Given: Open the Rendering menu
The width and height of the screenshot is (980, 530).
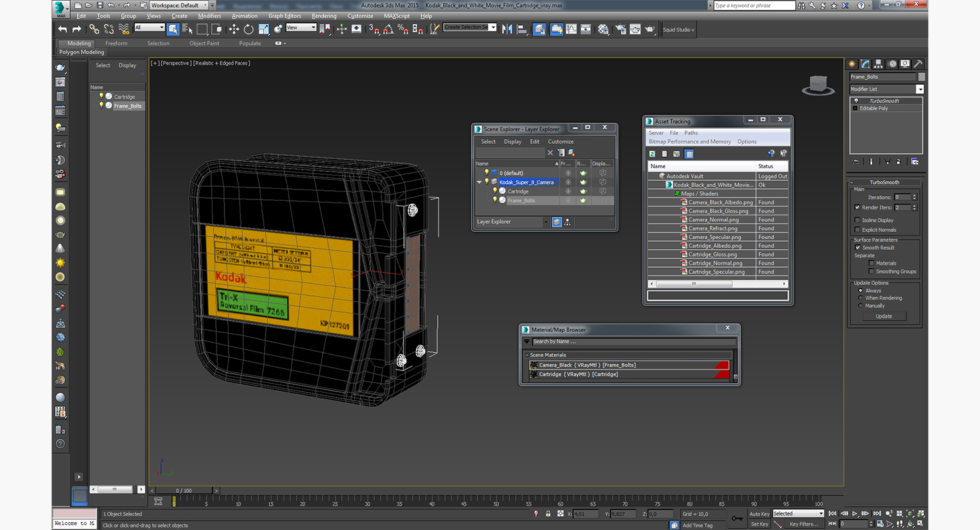Looking at the screenshot, I should coord(324,16).
